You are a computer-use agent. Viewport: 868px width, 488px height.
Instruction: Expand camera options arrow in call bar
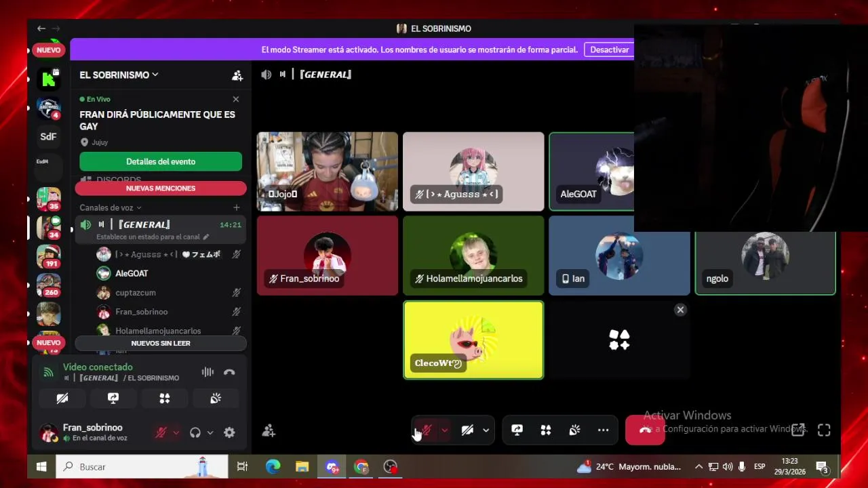click(x=486, y=430)
